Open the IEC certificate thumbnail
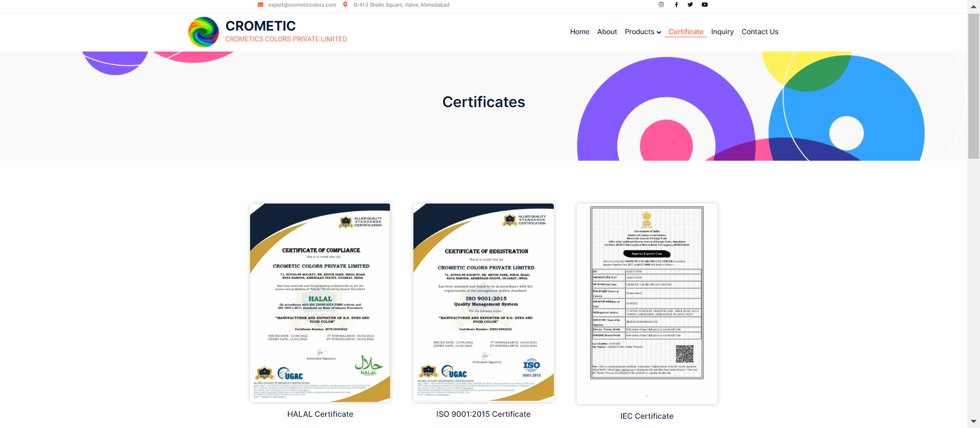 tap(647, 304)
